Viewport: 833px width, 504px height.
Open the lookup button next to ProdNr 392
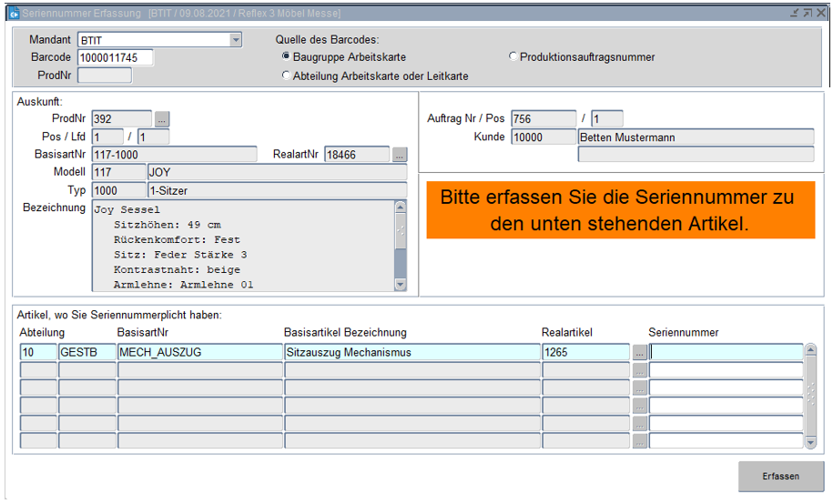tap(162, 119)
